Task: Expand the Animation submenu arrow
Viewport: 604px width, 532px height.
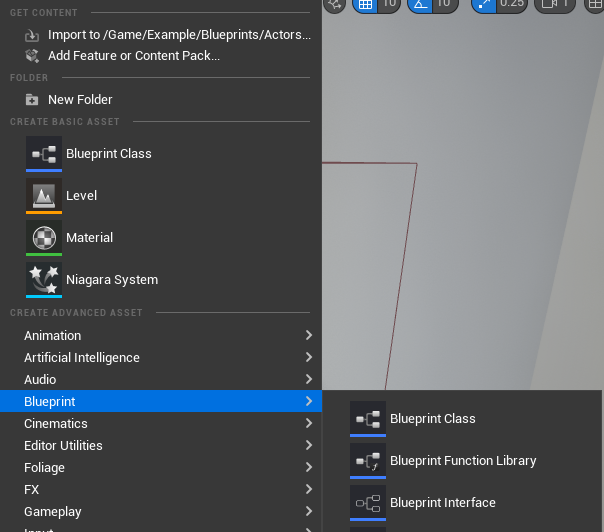Action: [x=309, y=335]
